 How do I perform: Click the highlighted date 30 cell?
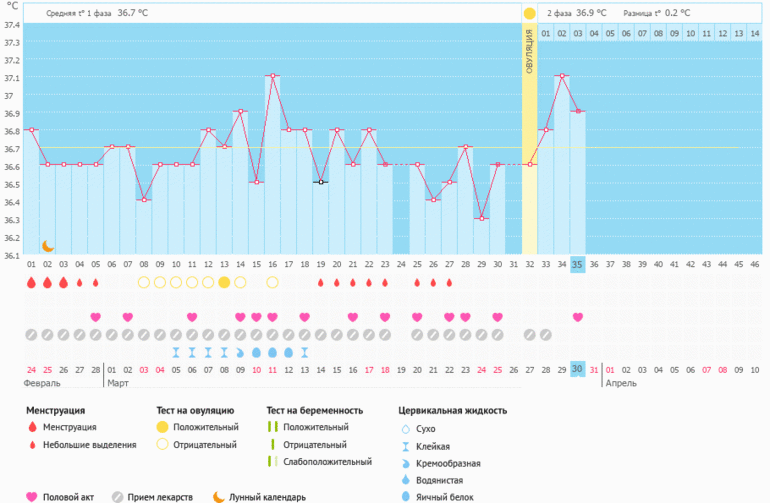[x=578, y=369]
